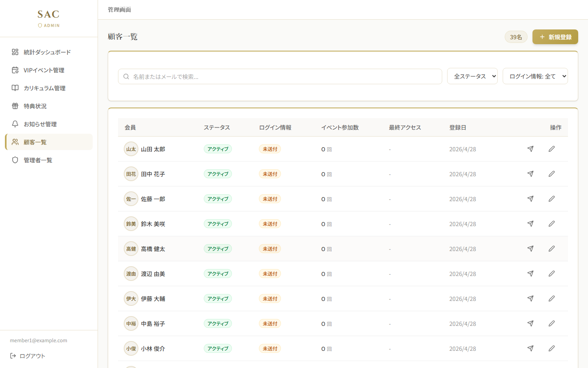Click 未送付 badge for 伊藤 大輔
The image size is (588, 368).
click(x=270, y=298)
